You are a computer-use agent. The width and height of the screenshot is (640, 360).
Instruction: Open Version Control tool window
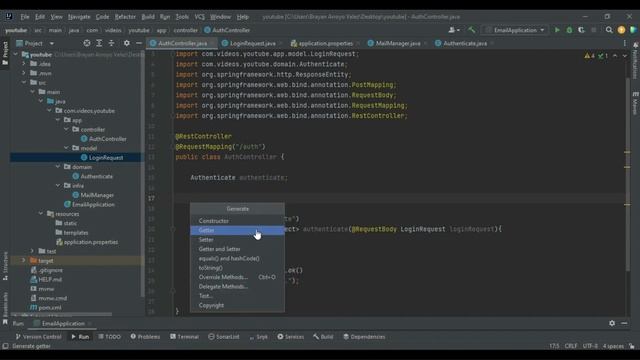[38, 337]
